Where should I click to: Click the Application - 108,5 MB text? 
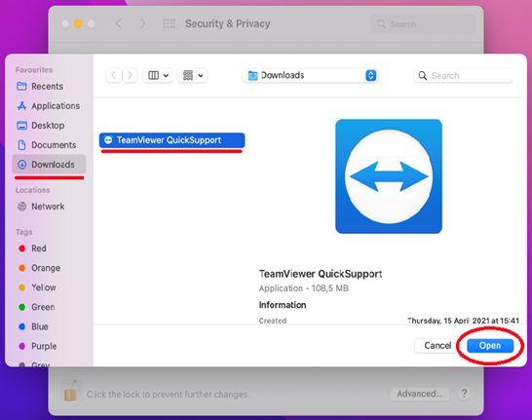coord(304,288)
